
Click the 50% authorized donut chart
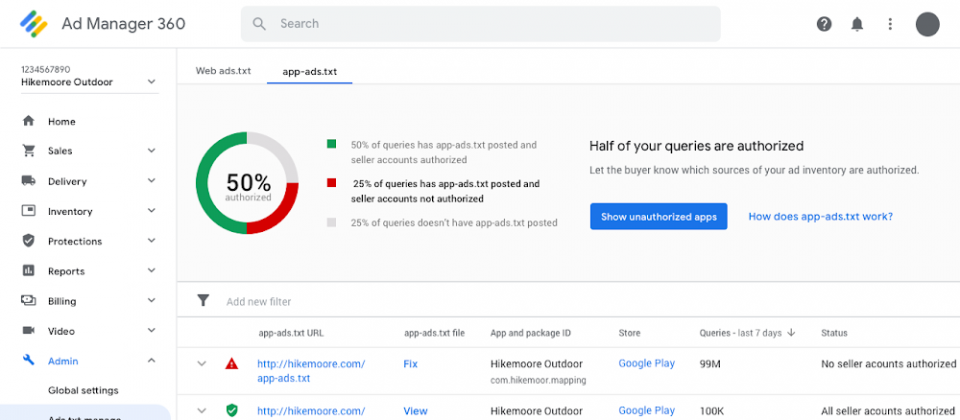click(247, 182)
